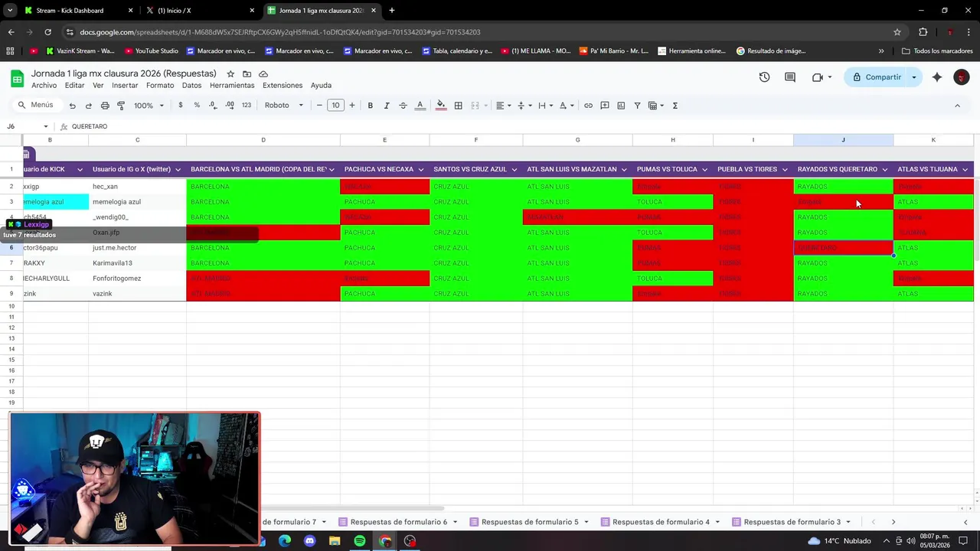The height and width of the screenshot is (551, 980).
Task: Toggle italic formatting
Action: [x=387, y=106]
